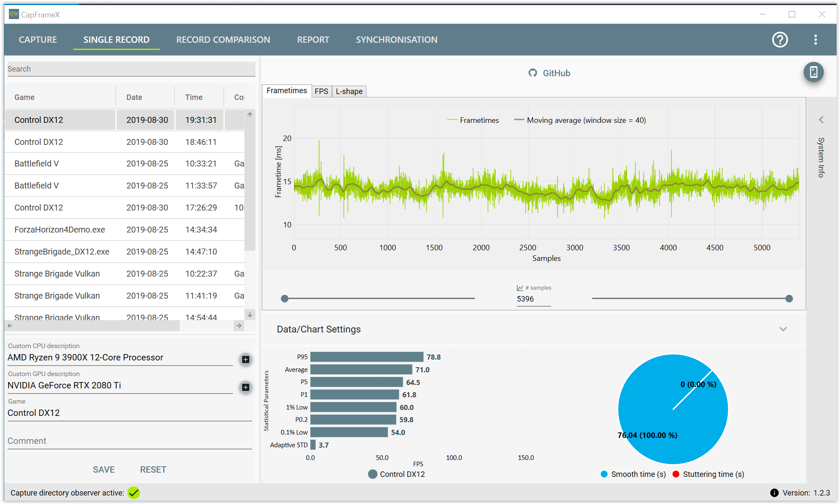Viewport: 840px width, 504px height.
Task: Open the help question mark icon
Action: coord(779,40)
